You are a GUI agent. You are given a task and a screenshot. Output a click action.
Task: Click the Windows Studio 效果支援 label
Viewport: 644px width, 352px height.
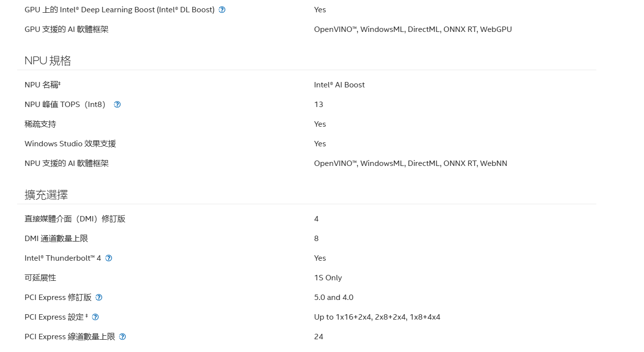[70, 144]
